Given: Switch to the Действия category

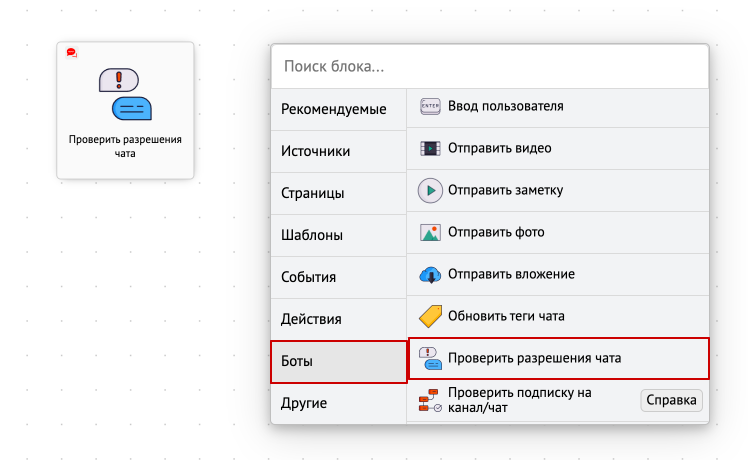Looking at the screenshot, I should [339, 319].
